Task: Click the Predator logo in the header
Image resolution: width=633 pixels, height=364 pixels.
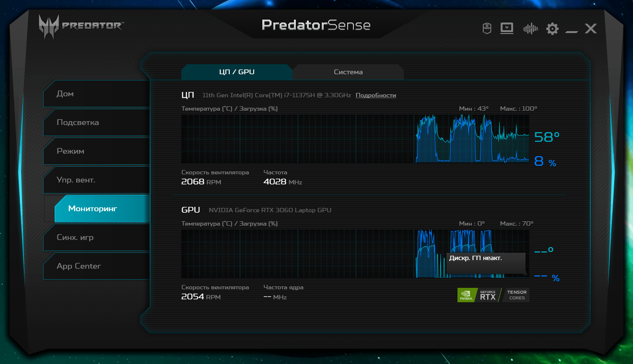Action: [x=81, y=25]
